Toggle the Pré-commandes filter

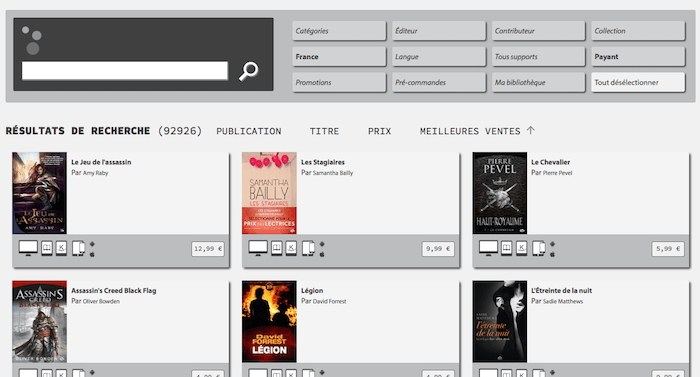pyautogui.click(x=439, y=83)
